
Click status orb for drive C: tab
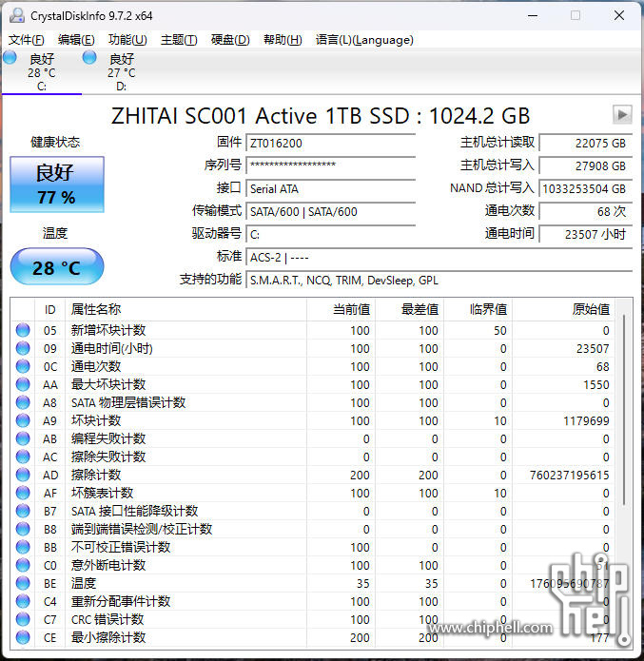[10, 58]
